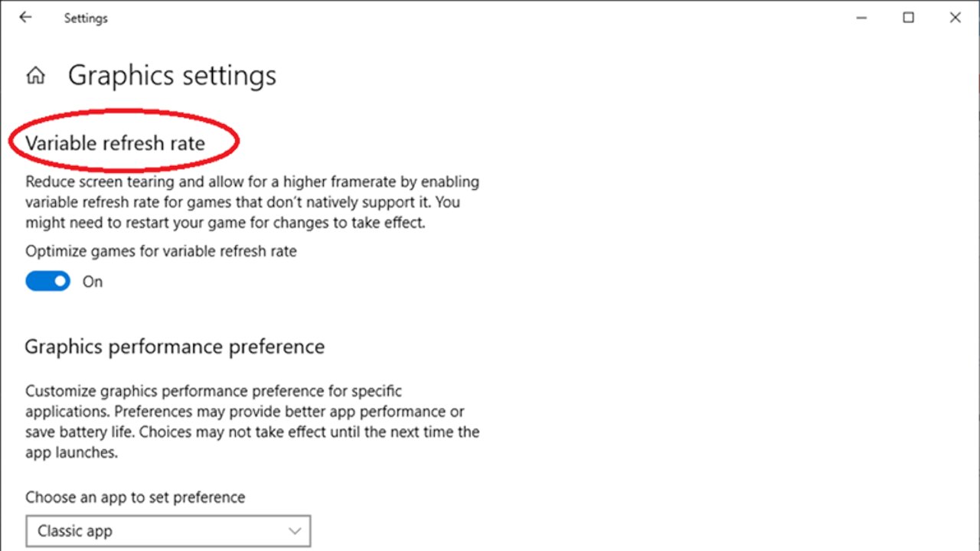Click the Graphics settings page title
This screenshot has width=980, height=551.
click(171, 75)
